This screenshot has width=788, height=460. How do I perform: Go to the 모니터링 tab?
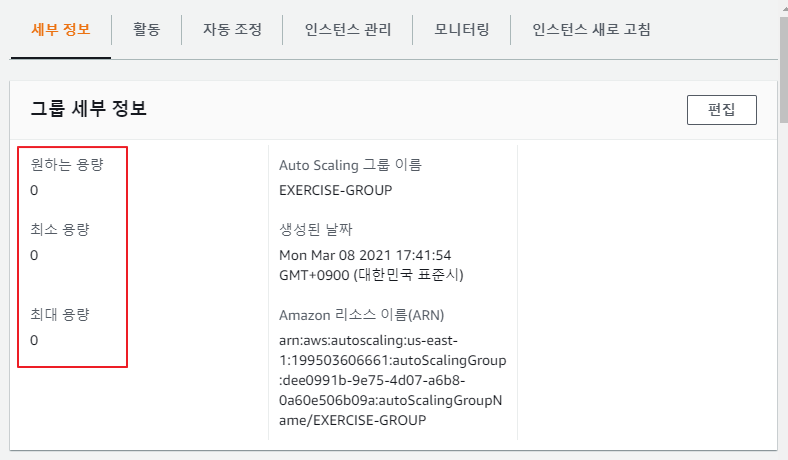coord(461,30)
